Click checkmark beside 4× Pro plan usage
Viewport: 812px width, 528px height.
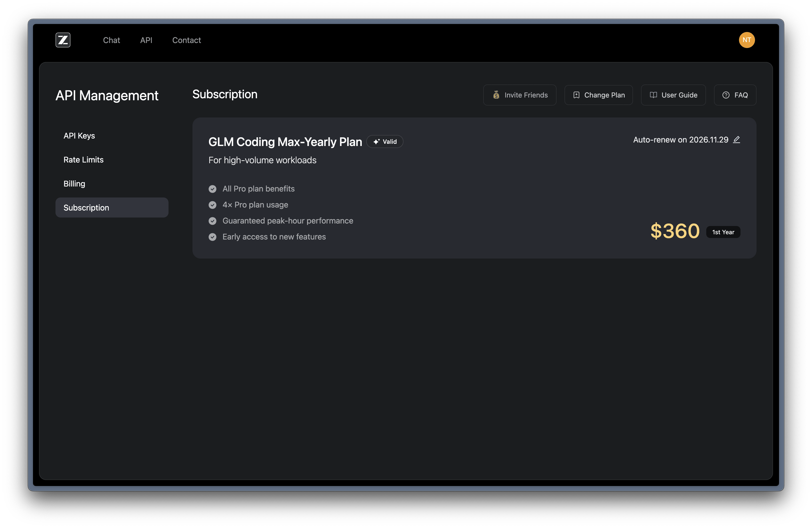(212, 205)
